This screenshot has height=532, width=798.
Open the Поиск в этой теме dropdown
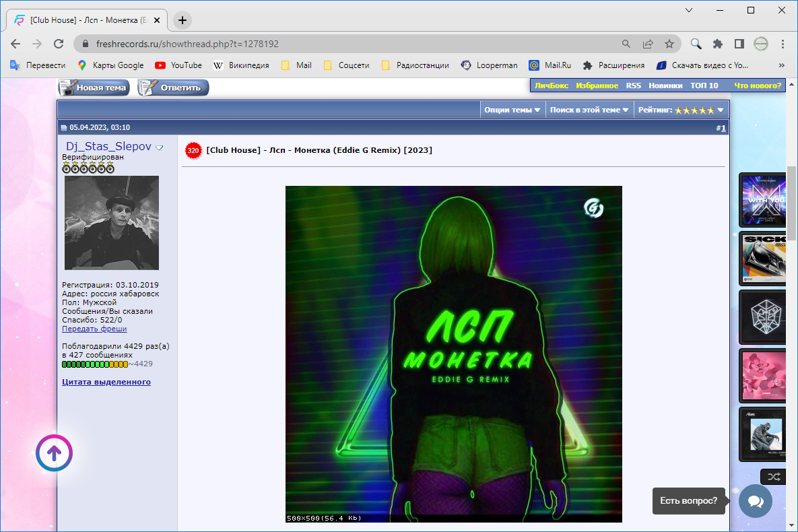(x=589, y=110)
